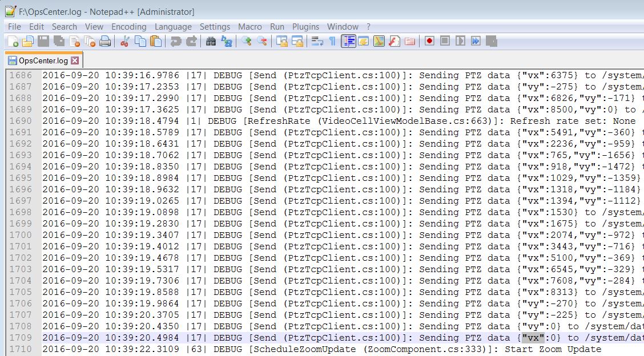This screenshot has width=644, height=356.
Task: Toggle word wrap on
Action: pos(316,41)
